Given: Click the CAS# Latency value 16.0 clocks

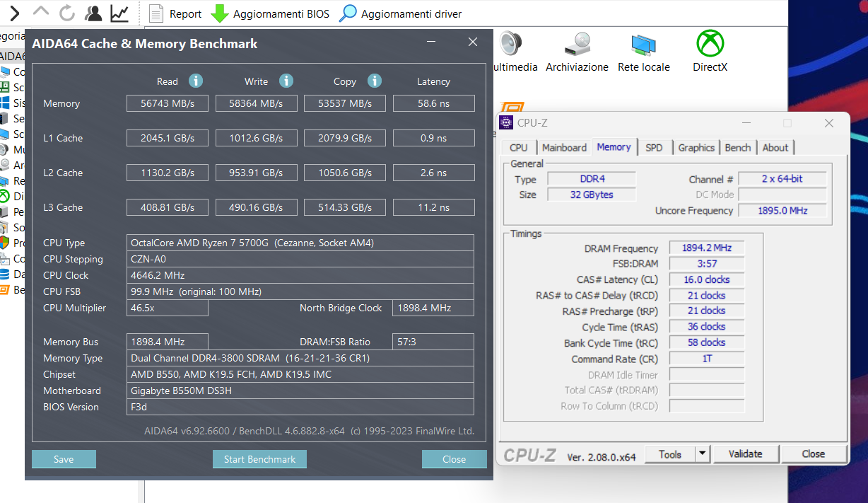Looking at the screenshot, I should 707,279.
